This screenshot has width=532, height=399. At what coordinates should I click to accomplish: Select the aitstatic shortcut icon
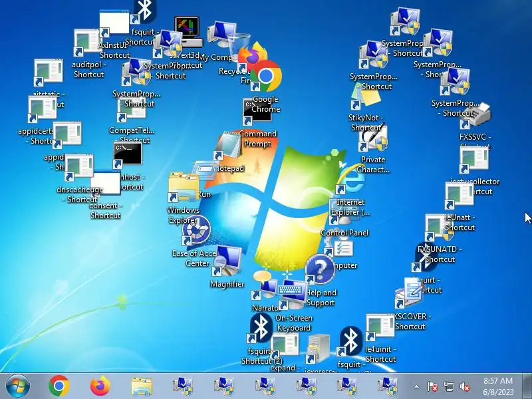[48, 73]
